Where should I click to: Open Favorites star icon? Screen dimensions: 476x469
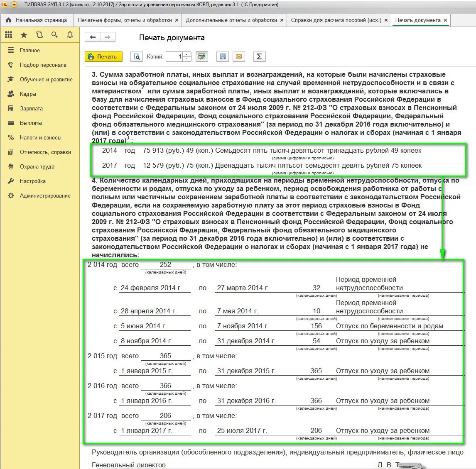point(24,35)
